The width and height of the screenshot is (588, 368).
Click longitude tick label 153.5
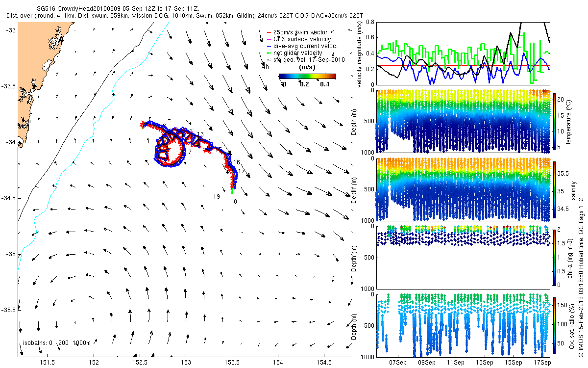point(232,362)
